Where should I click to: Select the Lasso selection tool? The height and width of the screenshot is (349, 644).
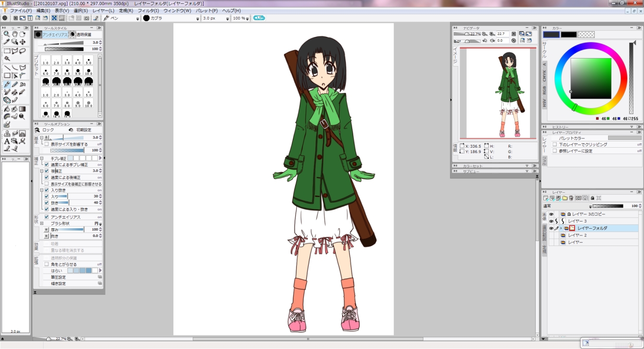pos(22,51)
